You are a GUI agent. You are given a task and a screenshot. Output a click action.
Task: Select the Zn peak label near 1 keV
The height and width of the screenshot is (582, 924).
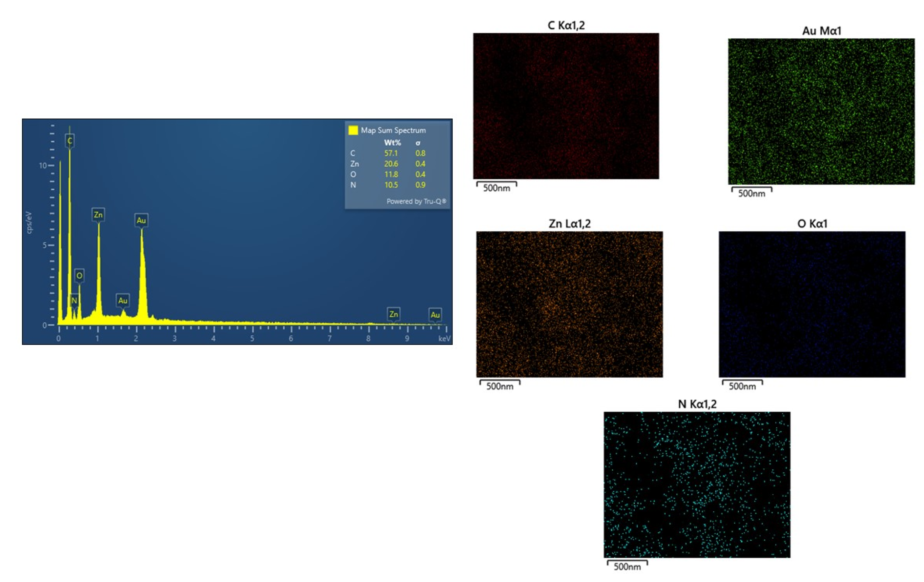(99, 215)
